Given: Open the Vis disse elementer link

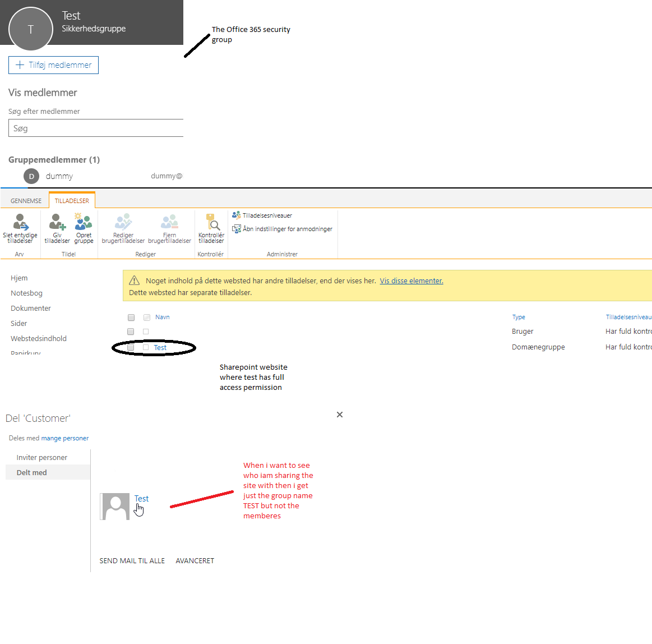Looking at the screenshot, I should pyautogui.click(x=411, y=280).
